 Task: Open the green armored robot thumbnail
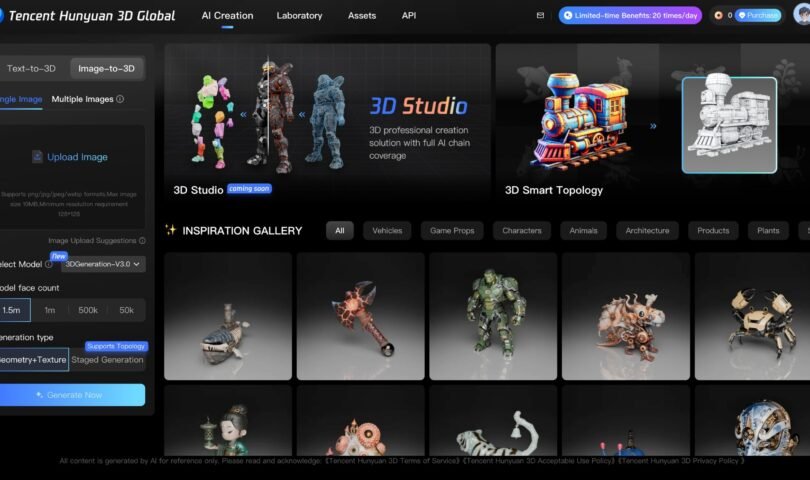(493, 316)
